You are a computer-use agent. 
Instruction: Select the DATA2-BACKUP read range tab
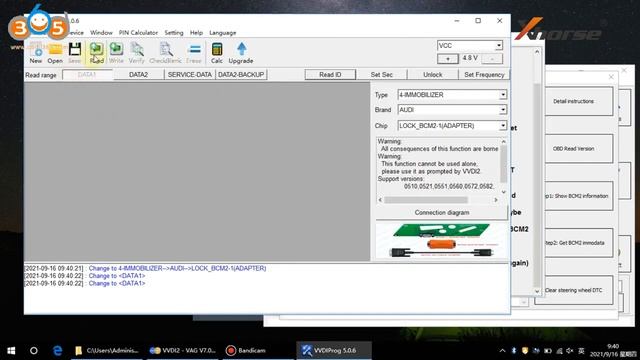(241, 75)
